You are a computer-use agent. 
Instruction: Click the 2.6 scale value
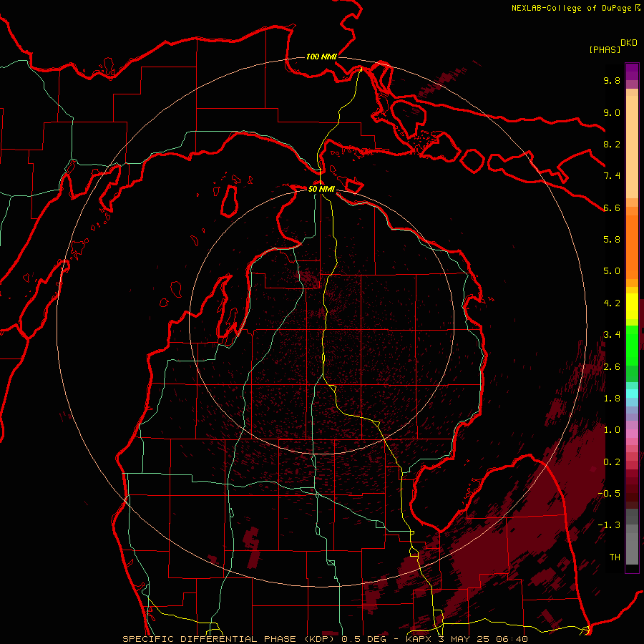pyautogui.click(x=612, y=367)
